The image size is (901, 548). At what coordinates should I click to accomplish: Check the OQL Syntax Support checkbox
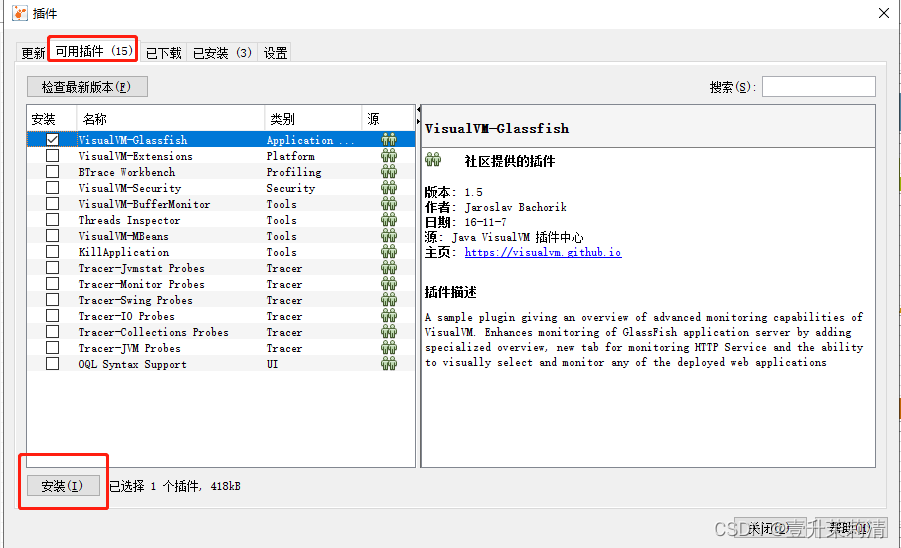tap(52, 364)
